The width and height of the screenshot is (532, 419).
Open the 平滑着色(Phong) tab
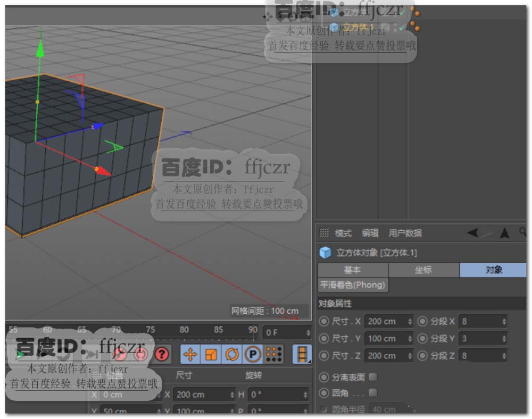pyautogui.click(x=353, y=285)
